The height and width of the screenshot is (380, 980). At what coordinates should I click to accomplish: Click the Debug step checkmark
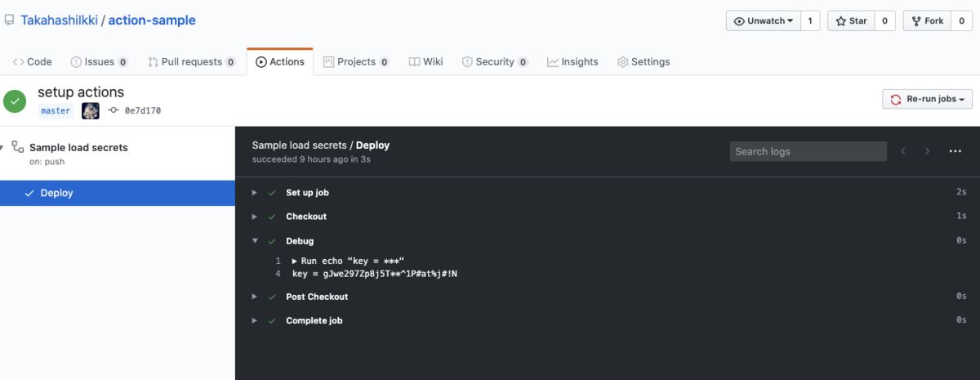272,241
